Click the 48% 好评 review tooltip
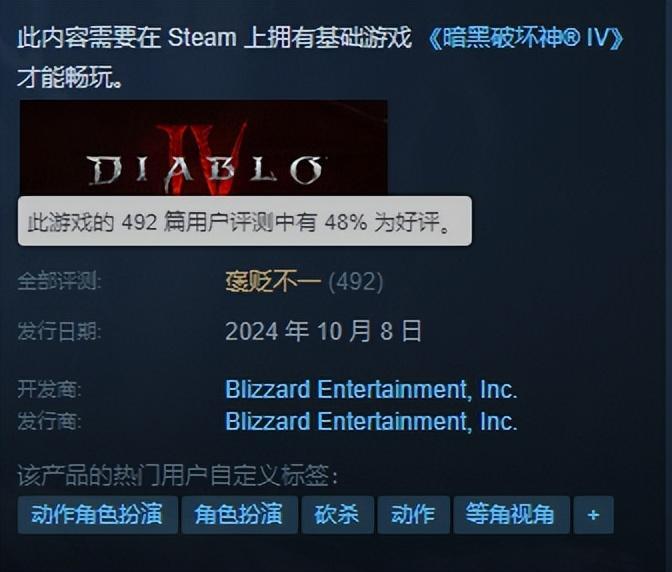This screenshot has height=572, width=672. pyautogui.click(x=245, y=221)
